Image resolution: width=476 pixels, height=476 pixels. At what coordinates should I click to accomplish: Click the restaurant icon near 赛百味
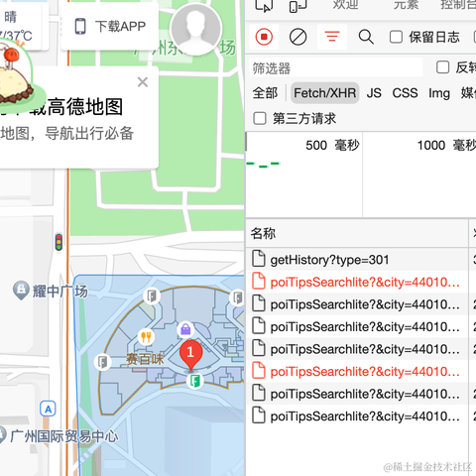click(x=146, y=337)
